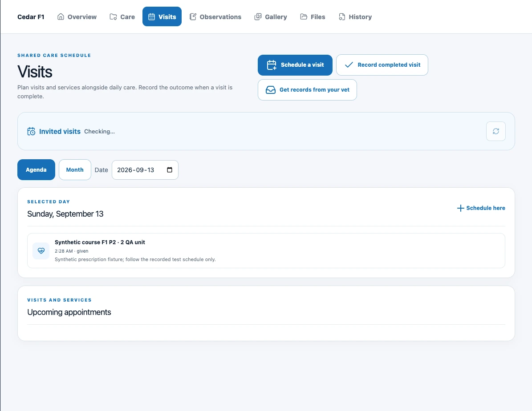This screenshot has width=532, height=411.
Task: Click Record completed visit button
Action: tap(382, 65)
